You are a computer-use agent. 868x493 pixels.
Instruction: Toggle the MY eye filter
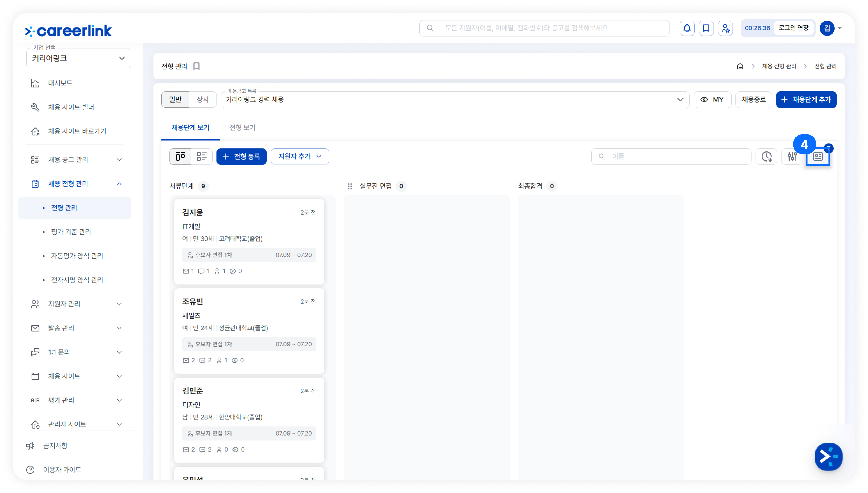pos(712,100)
